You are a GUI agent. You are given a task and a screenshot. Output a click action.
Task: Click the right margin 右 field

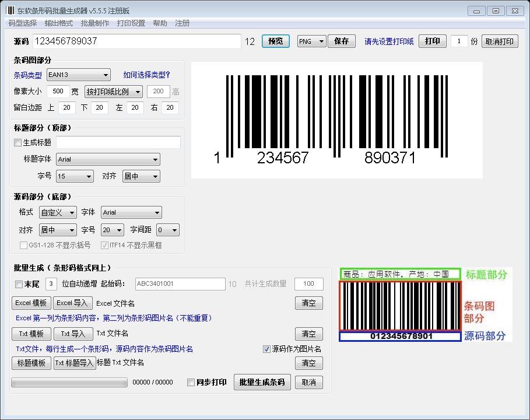point(170,107)
